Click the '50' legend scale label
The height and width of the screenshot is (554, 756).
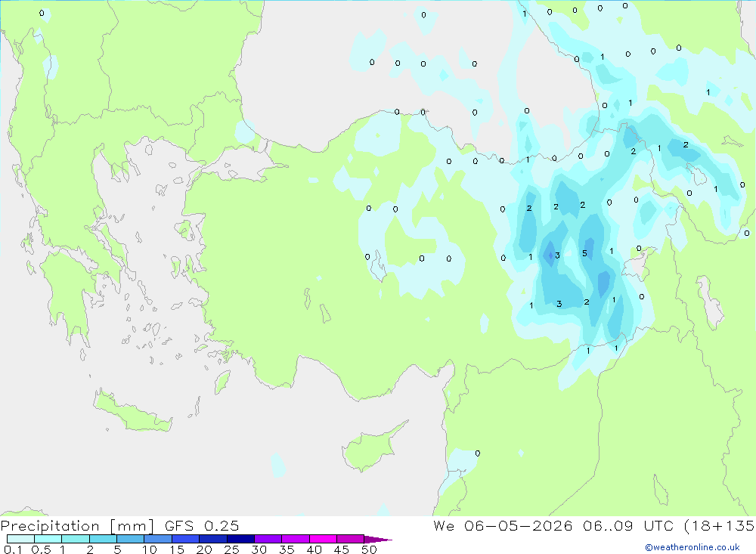[x=369, y=549]
